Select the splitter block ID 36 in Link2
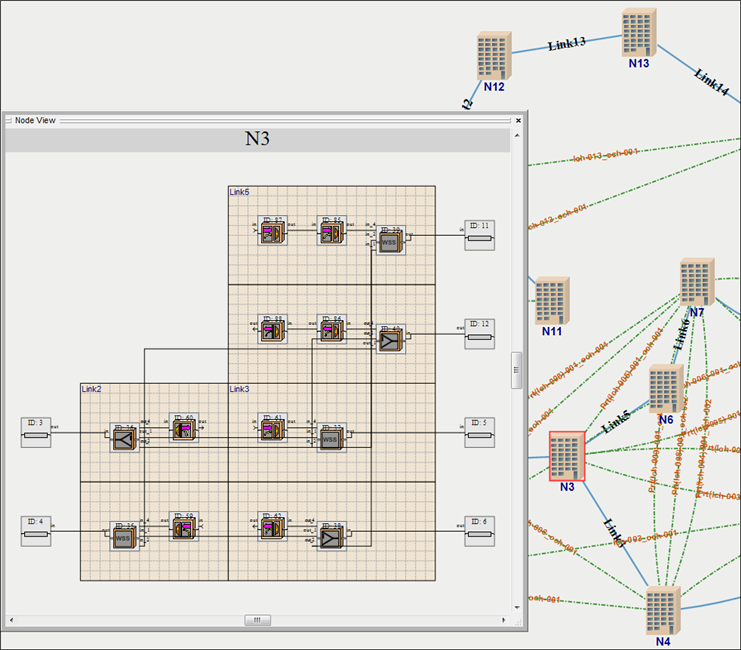The height and width of the screenshot is (650, 741). tap(124, 438)
